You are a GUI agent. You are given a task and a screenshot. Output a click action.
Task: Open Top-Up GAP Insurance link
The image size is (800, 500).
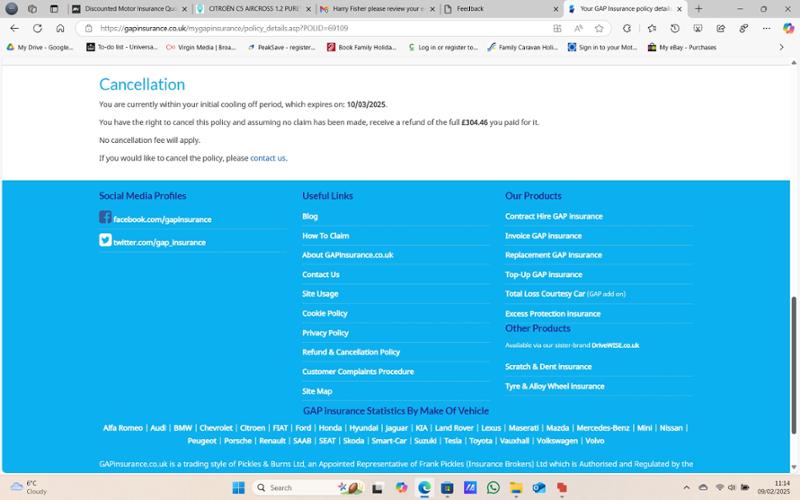click(543, 274)
